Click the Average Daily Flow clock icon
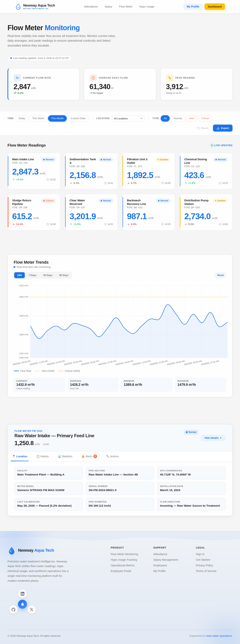The image size is (240, 644). (x=93, y=78)
